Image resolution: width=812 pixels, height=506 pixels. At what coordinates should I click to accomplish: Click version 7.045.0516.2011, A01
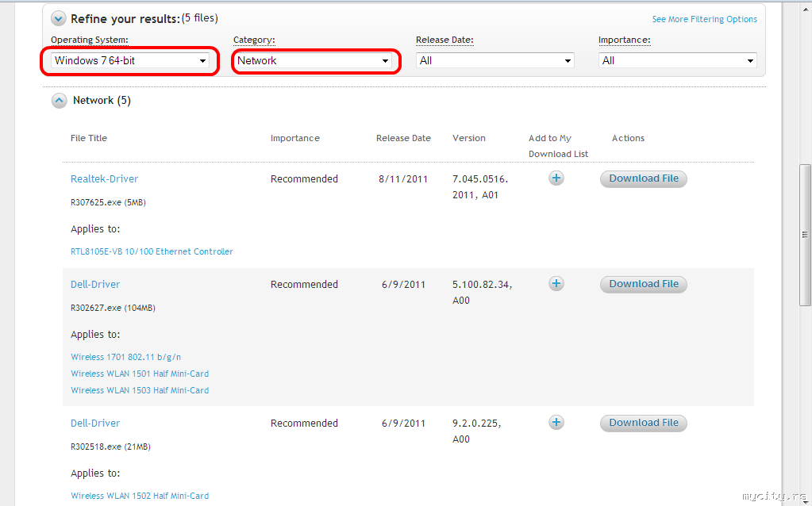[480, 187]
